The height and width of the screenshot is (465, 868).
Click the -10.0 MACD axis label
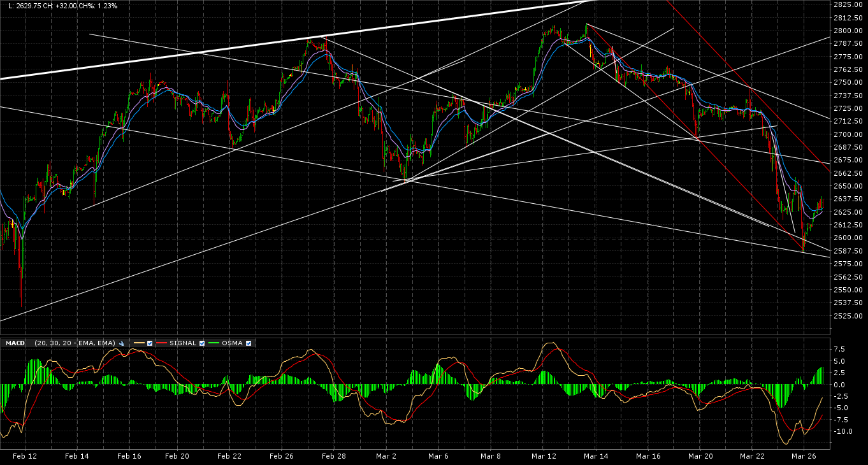(x=843, y=431)
